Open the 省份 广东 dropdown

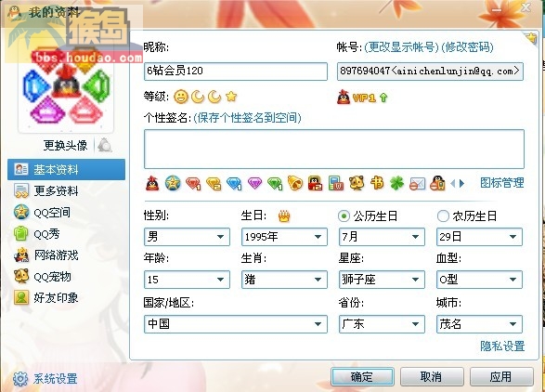point(382,324)
